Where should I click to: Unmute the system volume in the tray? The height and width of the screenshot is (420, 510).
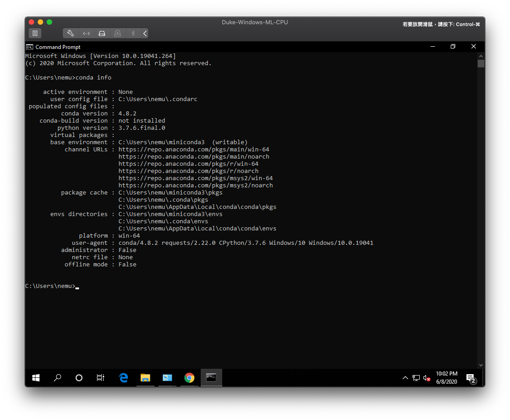point(426,378)
